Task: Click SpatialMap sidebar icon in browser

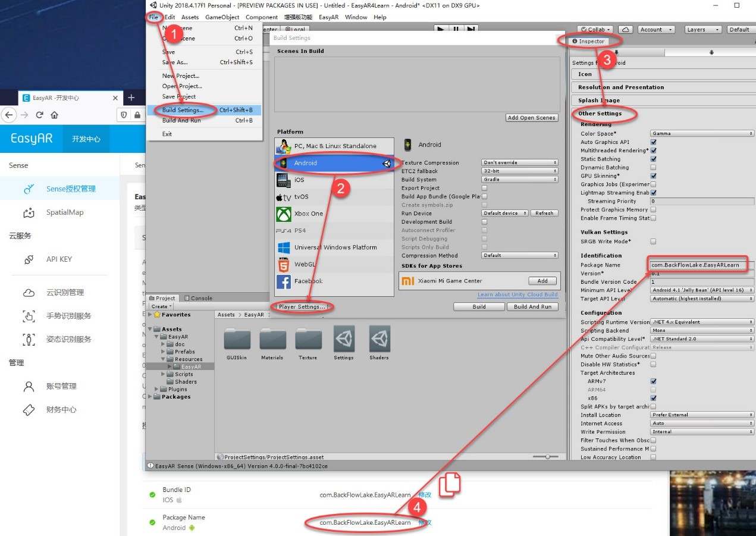Action: 29,212
